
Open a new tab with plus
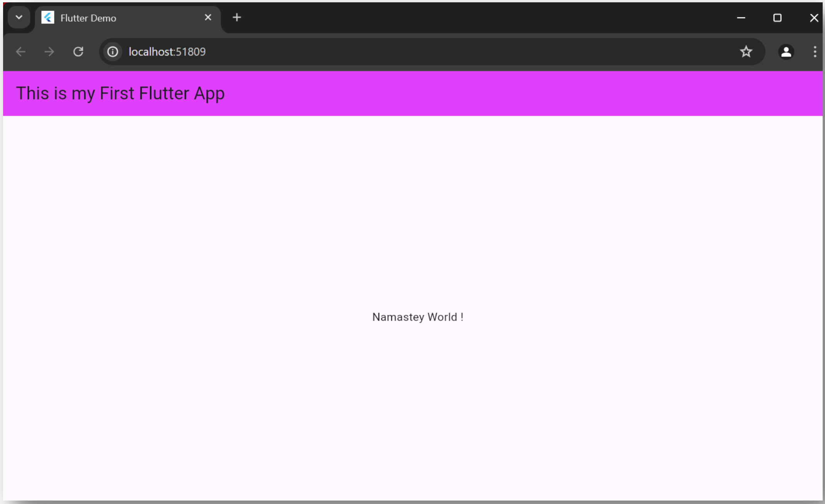(x=237, y=17)
